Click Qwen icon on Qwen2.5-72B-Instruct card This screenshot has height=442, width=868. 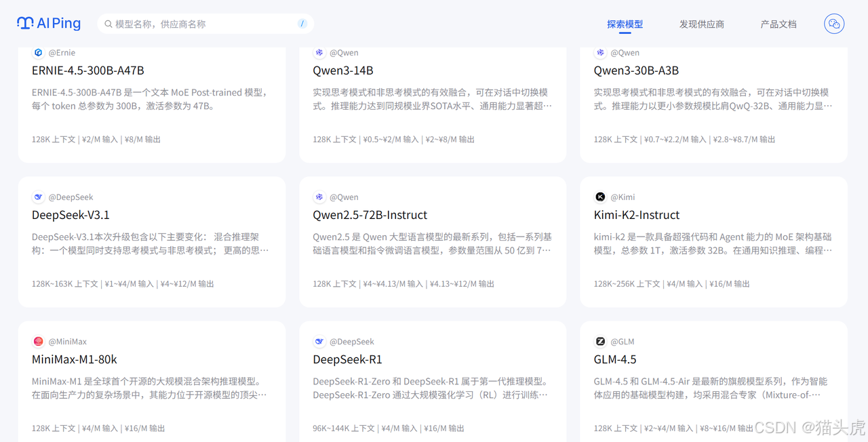319,197
